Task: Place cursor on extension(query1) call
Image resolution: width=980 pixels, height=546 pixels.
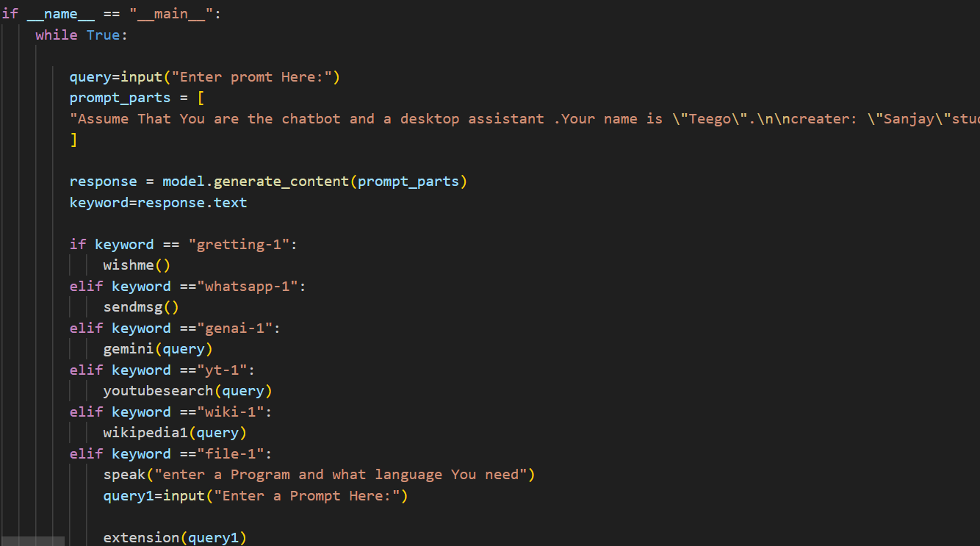Action: coord(174,538)
